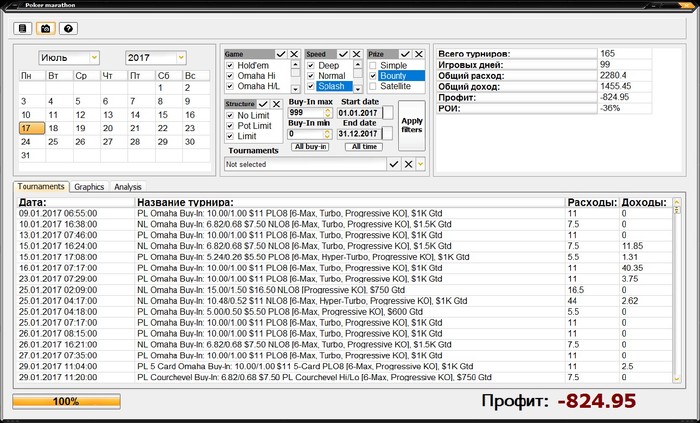The image size is (700, 423).
Task: Confirm tournament selection checkmark
Action: click(394, 164)
